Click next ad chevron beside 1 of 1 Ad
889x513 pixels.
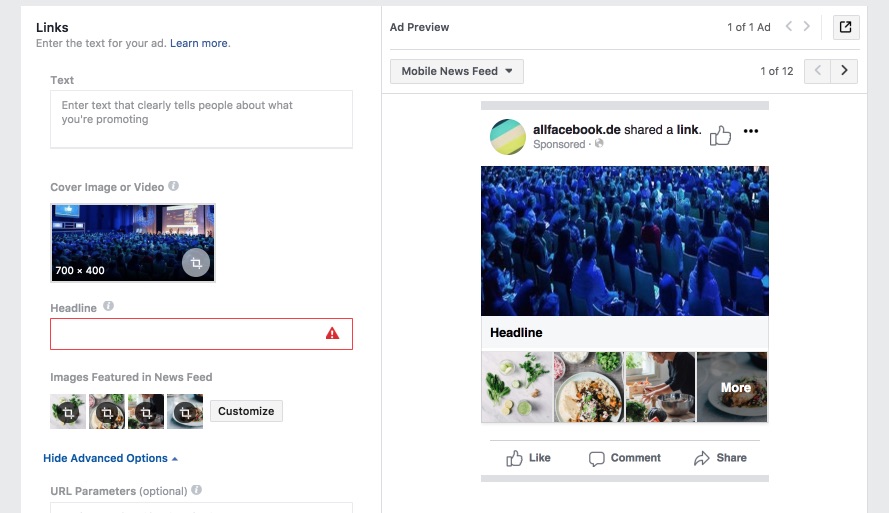[807, 26]
